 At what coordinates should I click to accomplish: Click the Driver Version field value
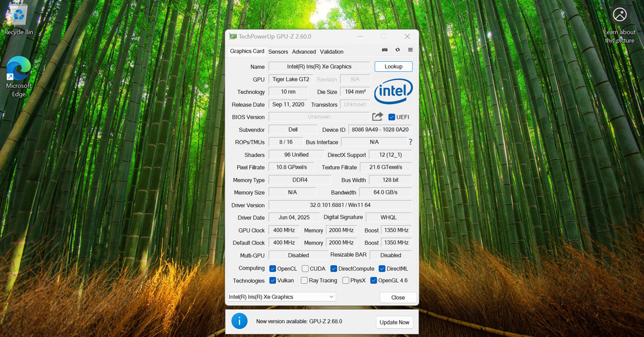(x=340, y=205)
